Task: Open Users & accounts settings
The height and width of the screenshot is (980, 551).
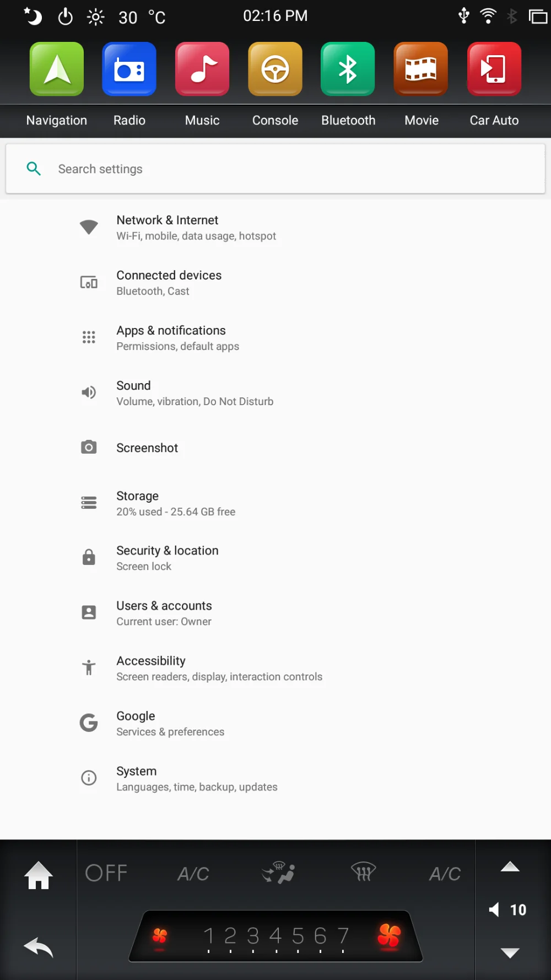Action: 164,613
